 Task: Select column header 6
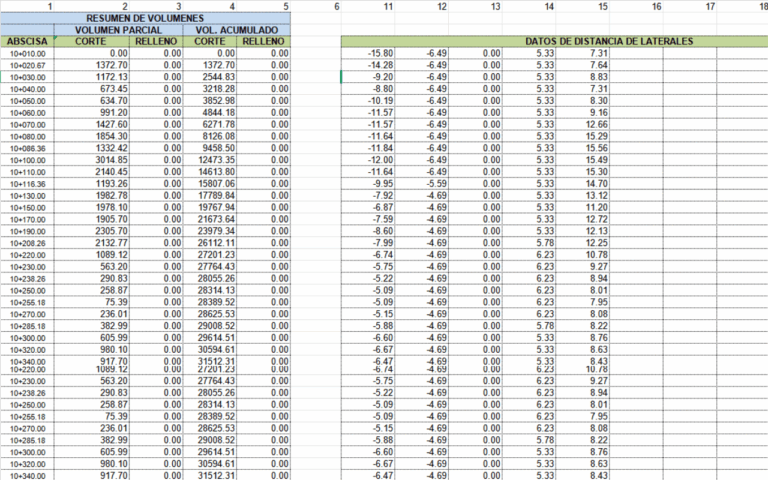(336, 6)
